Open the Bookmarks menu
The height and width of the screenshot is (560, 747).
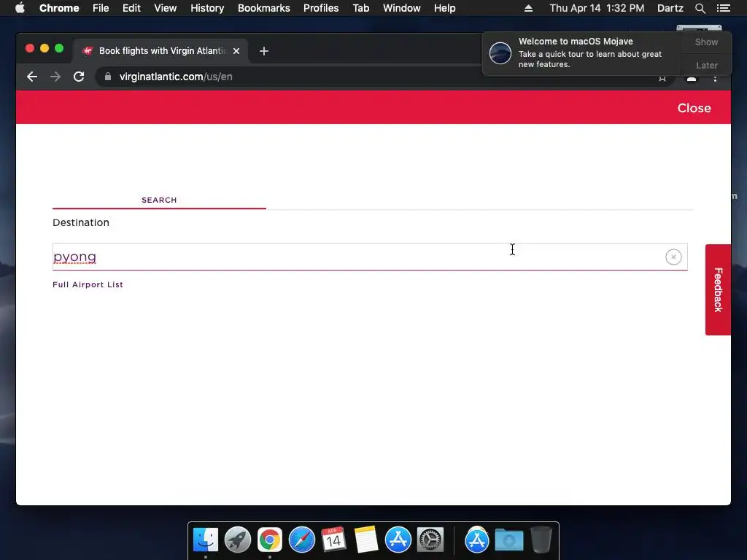click(264, 8)
